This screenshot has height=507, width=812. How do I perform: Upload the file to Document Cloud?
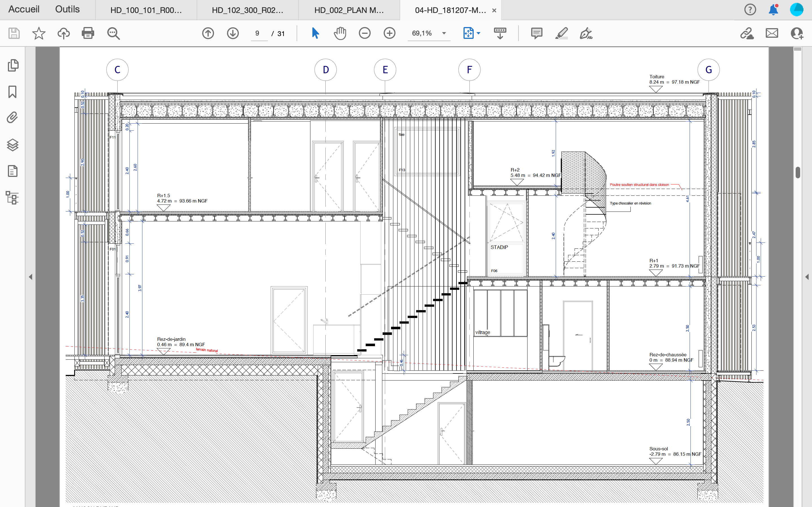tap(63, 33)
